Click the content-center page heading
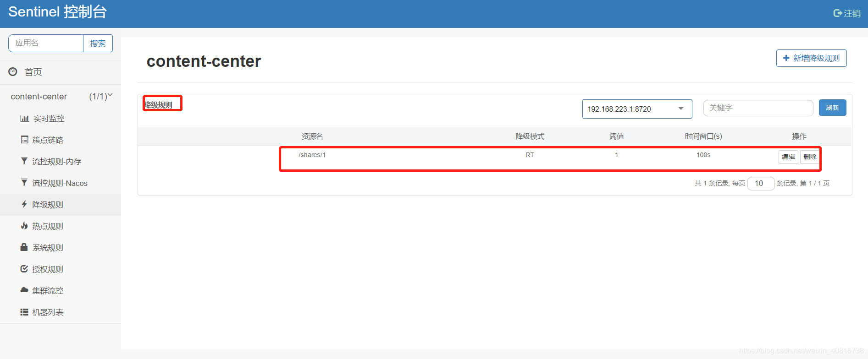868x359 pixels. (204, 61)
